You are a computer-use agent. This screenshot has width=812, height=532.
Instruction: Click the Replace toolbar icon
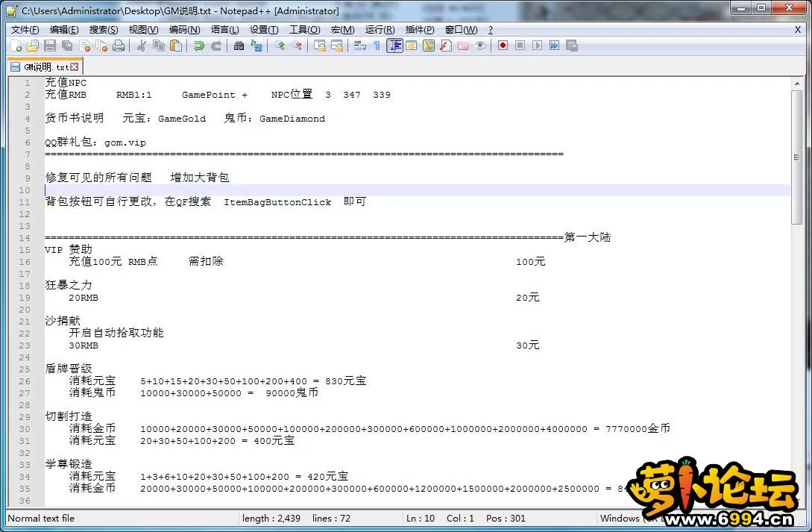[x=256, y=46]
